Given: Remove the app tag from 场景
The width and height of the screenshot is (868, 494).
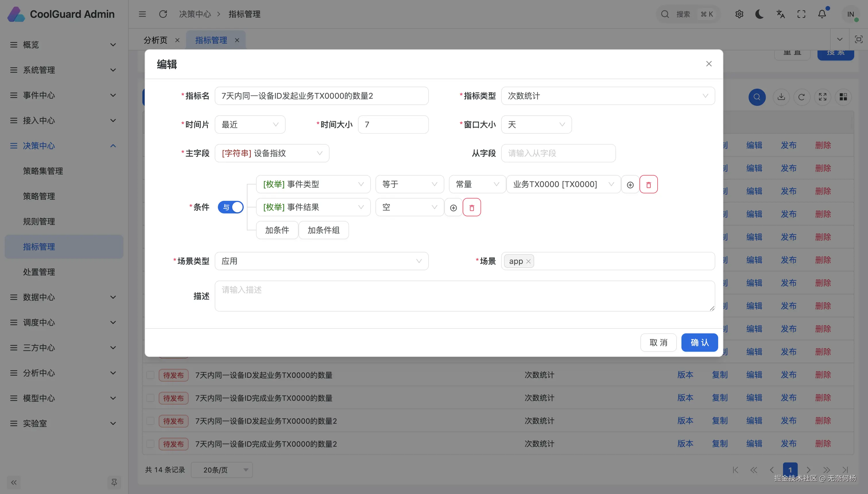Looking at the screenshot, I should (x=528, y=262).
